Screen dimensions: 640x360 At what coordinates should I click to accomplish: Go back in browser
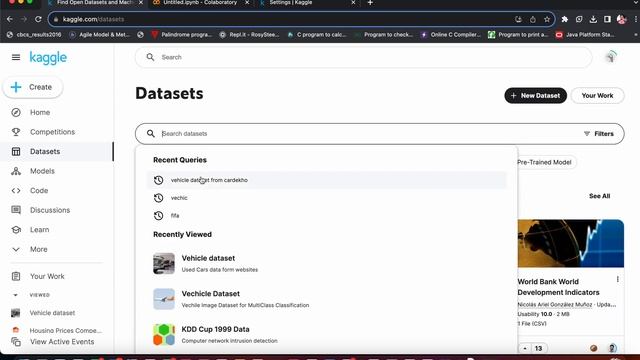(9, 19)
